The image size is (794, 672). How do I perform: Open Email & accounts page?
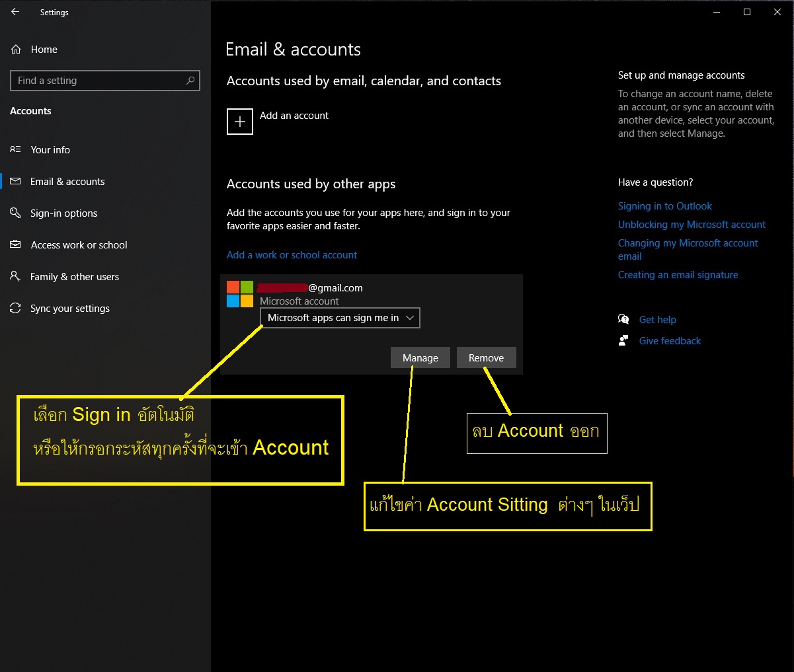point(67,181)
